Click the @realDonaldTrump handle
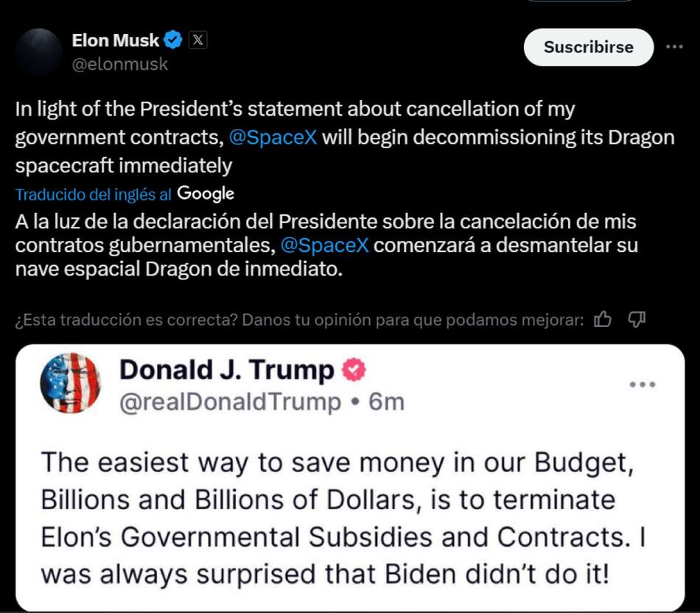 tap(230, 402)
